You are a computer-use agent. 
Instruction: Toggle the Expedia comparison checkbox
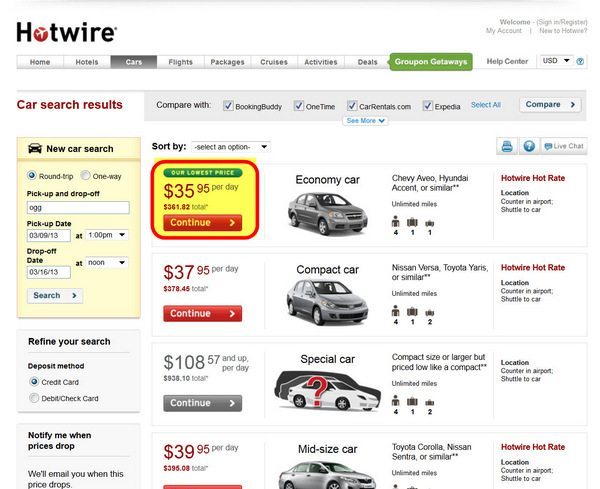(427, 106)
